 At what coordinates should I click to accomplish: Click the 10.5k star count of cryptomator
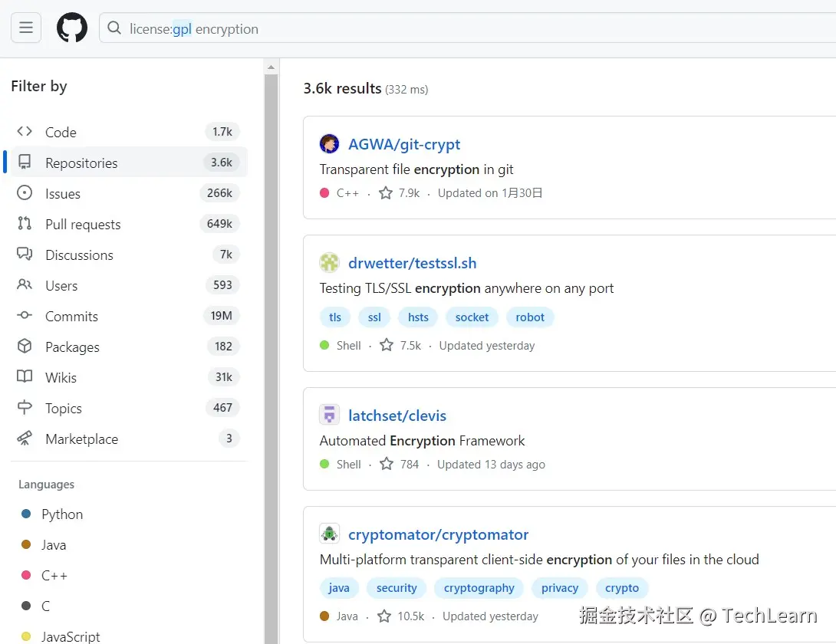(410, 616)
